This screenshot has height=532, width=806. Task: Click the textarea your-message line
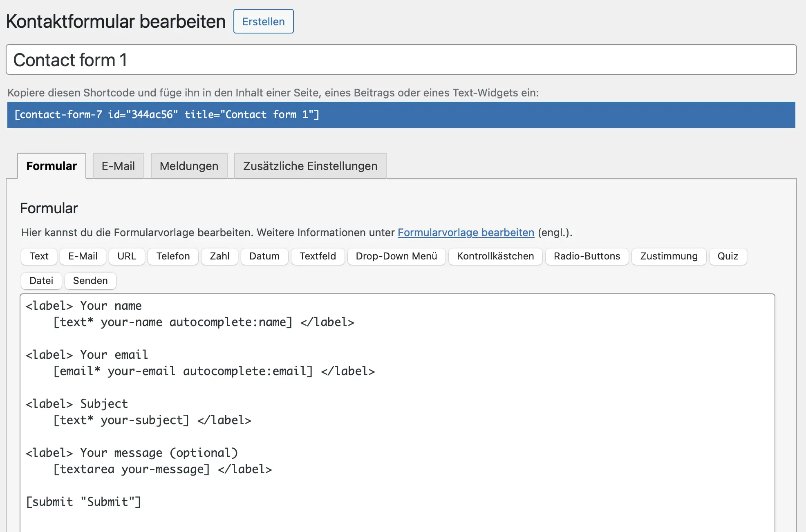click(163, 469)
